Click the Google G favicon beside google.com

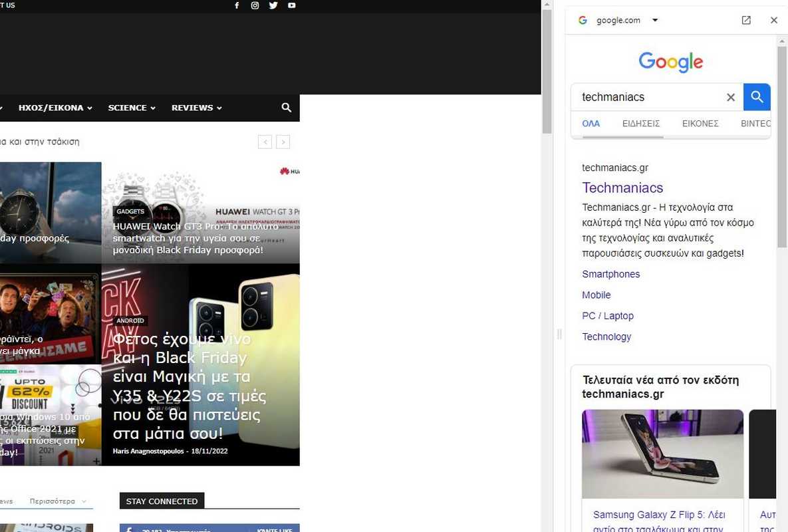583,20
